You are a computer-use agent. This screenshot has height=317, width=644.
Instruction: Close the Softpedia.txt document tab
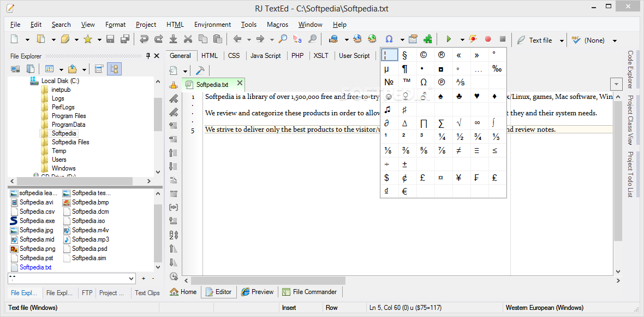pos(240,84)
